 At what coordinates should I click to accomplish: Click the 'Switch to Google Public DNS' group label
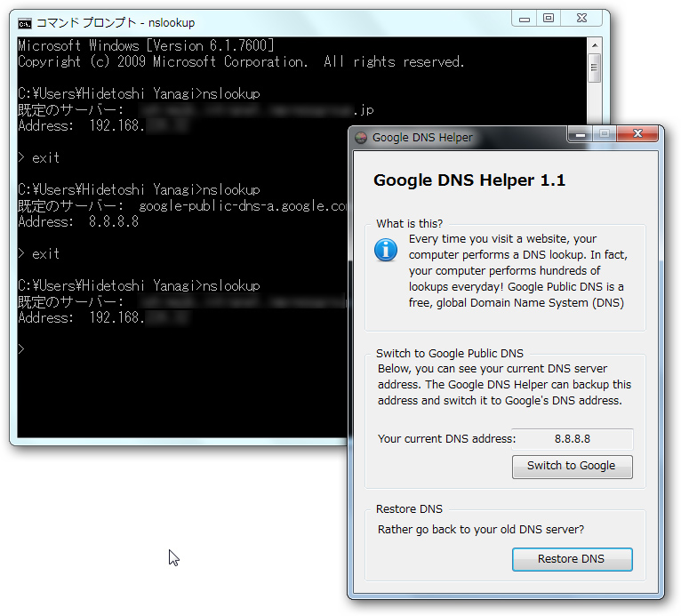coord(450,354)
